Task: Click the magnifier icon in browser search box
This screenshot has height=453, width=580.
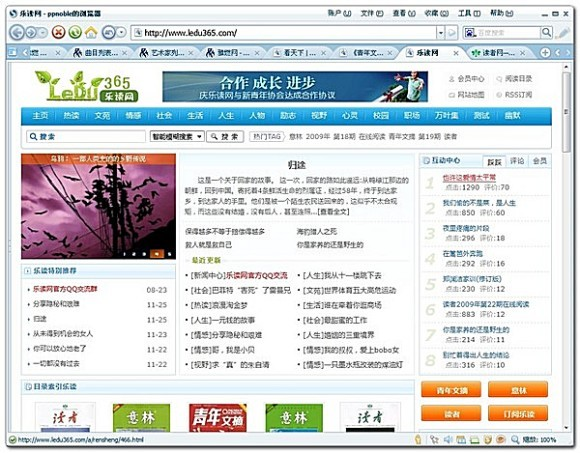Action: [546, 33]
